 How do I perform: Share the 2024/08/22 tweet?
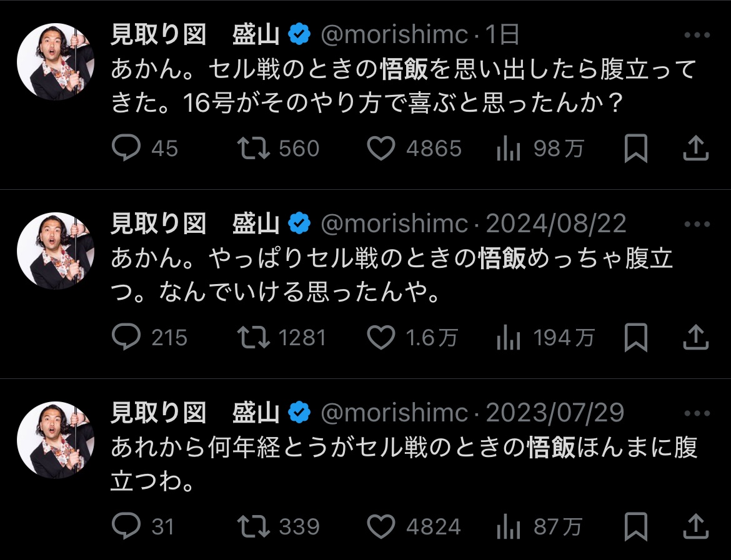tap(695, 338)
